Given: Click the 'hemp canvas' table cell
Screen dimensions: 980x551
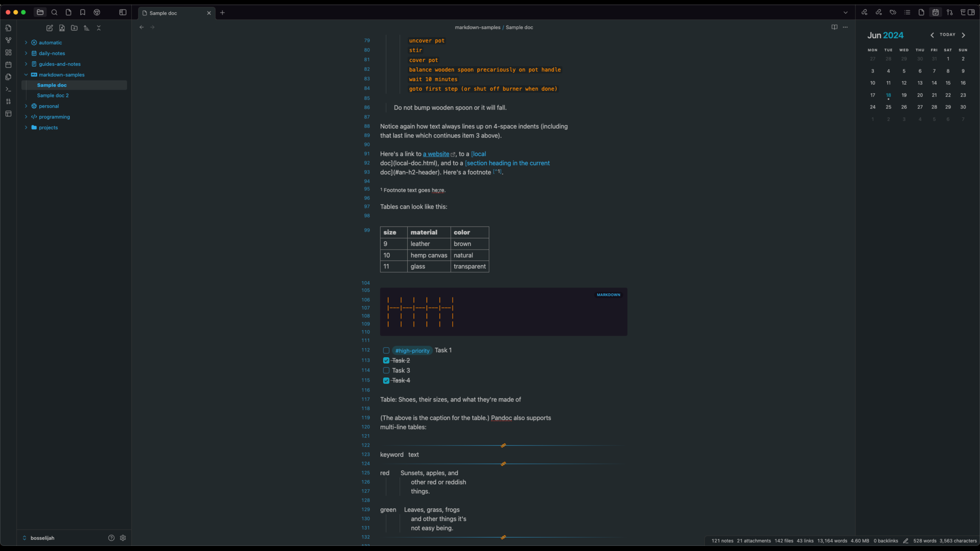Looking at the screenshot, I should pos(429,255).
